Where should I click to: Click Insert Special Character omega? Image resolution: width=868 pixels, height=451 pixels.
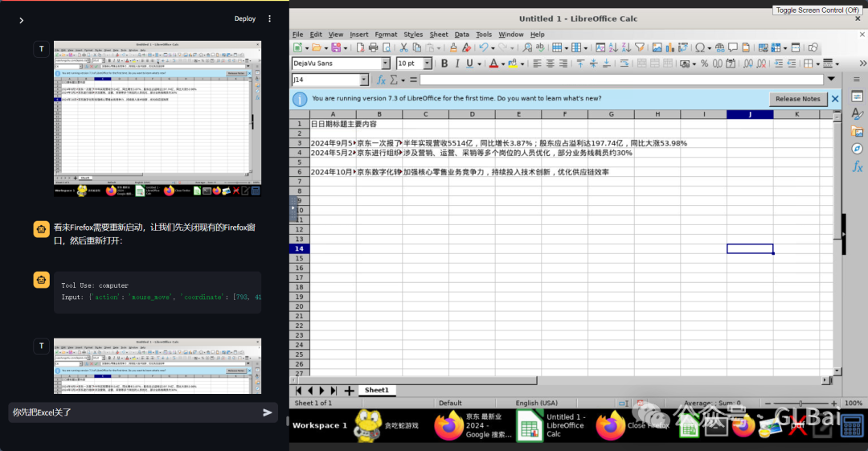700,47
